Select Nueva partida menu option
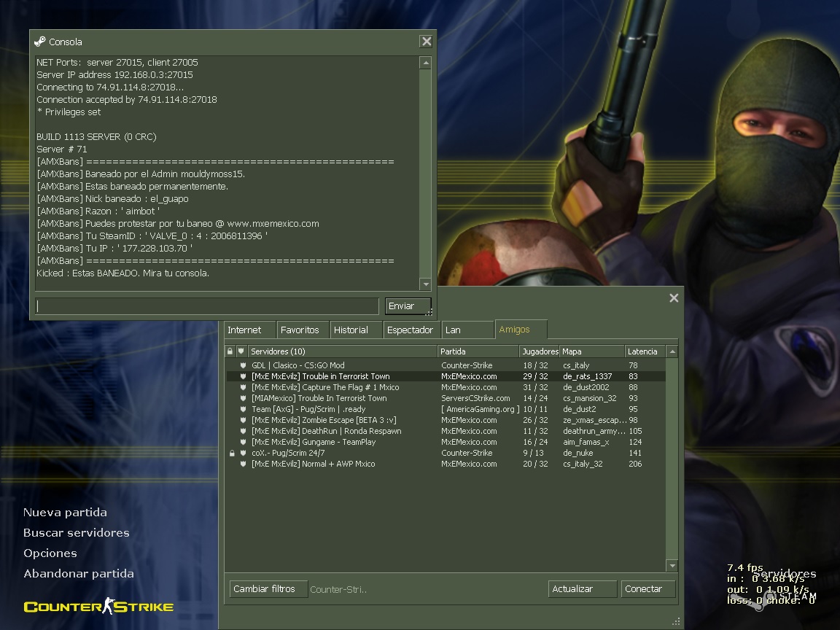Viewport: 840px width, 630px height. pyautogui.click(x=65, y=513)
